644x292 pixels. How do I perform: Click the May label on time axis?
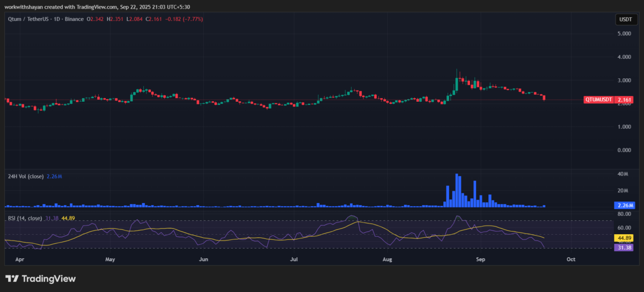click(111, 259)
